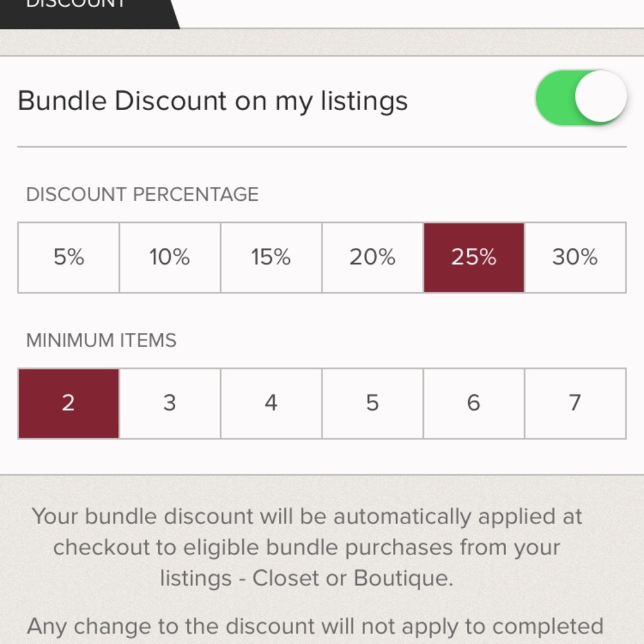Toggle the Bundle Discount on my listings switch
This screenshot has height=644, width=644.
point(580,97)
